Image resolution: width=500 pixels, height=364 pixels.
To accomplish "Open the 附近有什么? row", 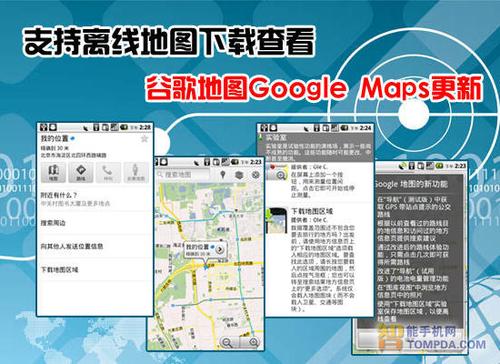I will point(95,199).
